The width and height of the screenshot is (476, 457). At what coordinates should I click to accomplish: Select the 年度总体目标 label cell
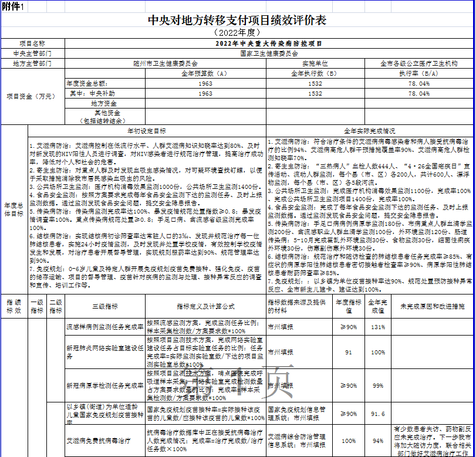tap(14, 209)
